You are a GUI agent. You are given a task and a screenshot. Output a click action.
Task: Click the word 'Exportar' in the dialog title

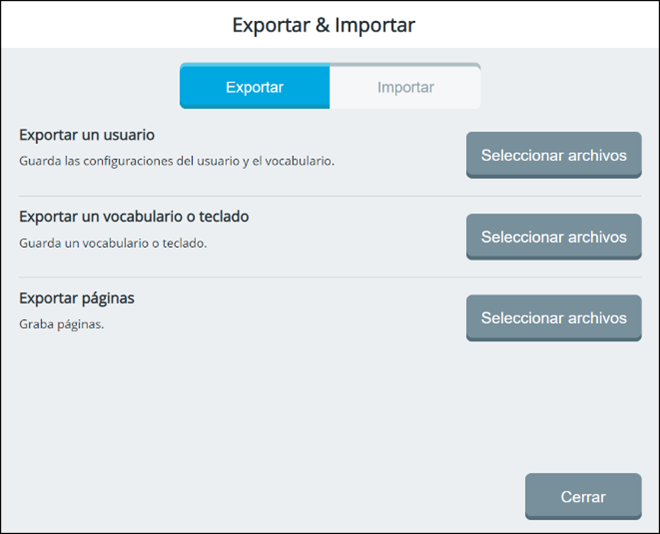(x=270, y=25)
